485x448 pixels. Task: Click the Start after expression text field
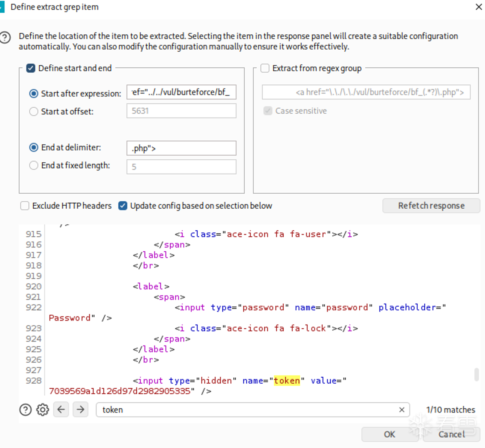181,92
